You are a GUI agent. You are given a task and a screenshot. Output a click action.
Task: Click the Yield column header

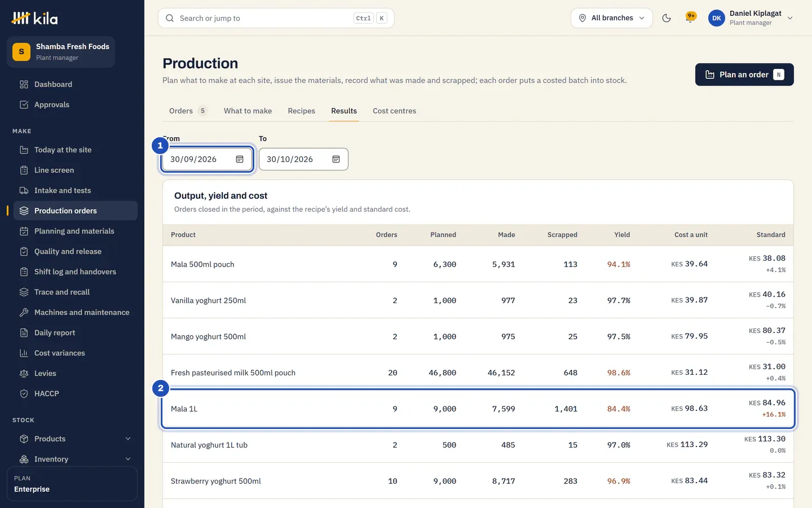tap(622, 235)
